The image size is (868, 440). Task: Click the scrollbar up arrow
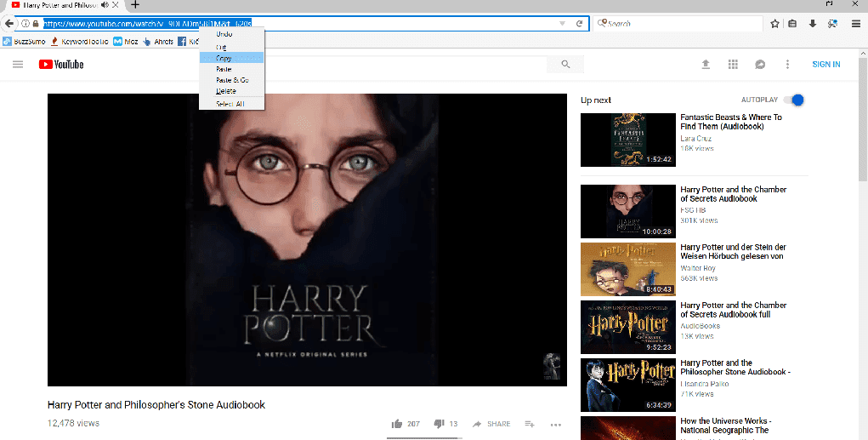[863, 52]
